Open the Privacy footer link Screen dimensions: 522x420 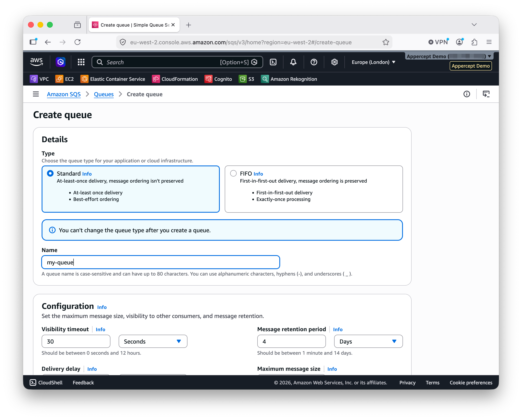click(407, 382)
